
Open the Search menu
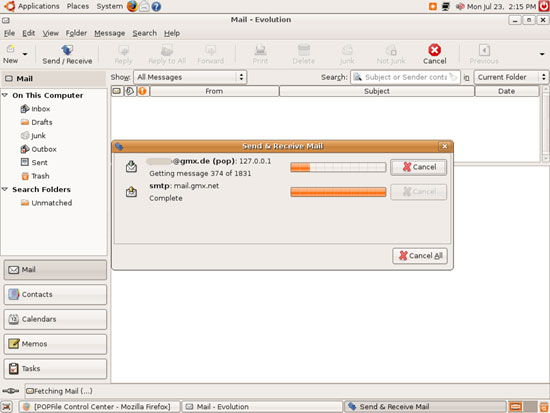pos(145,33)
